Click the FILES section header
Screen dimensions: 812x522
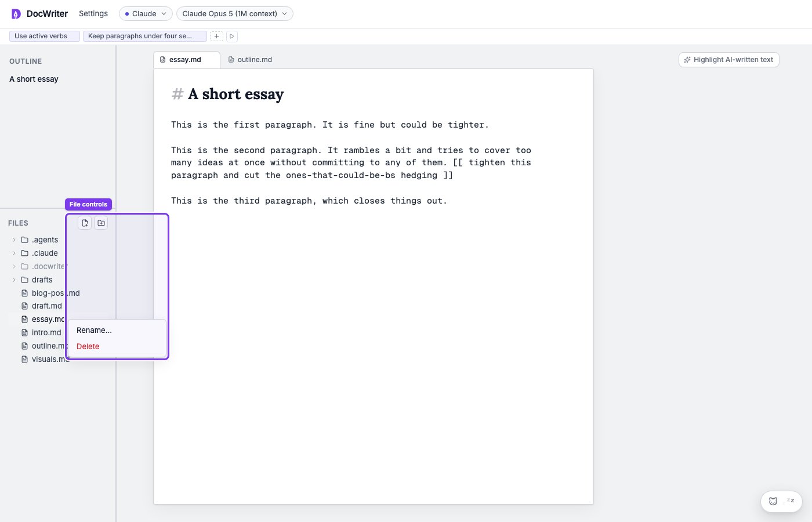click(x=18, y=223)
